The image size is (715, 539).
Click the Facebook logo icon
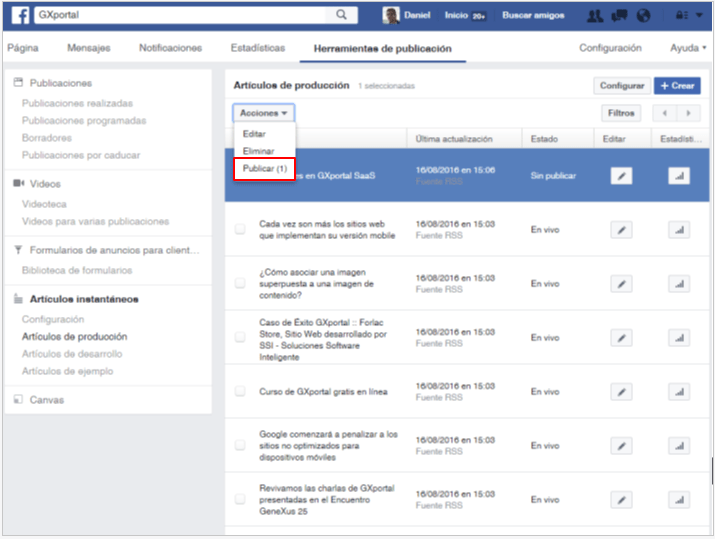coord(19,16)
